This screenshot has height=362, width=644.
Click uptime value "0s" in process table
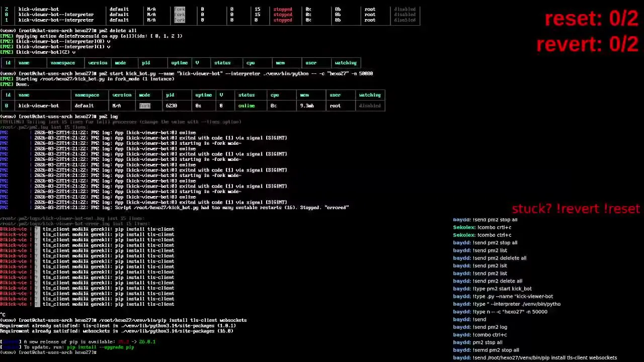click(198, 106)
